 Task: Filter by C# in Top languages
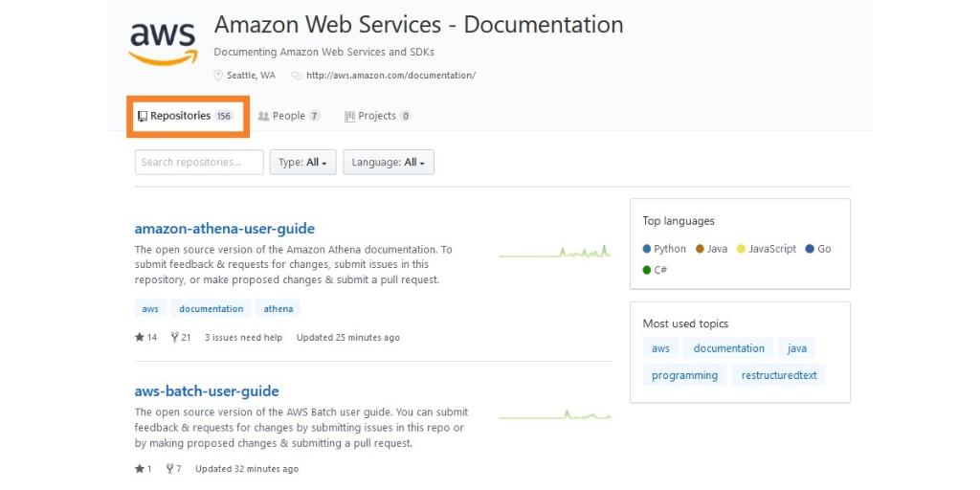click(x=655, y=270)
